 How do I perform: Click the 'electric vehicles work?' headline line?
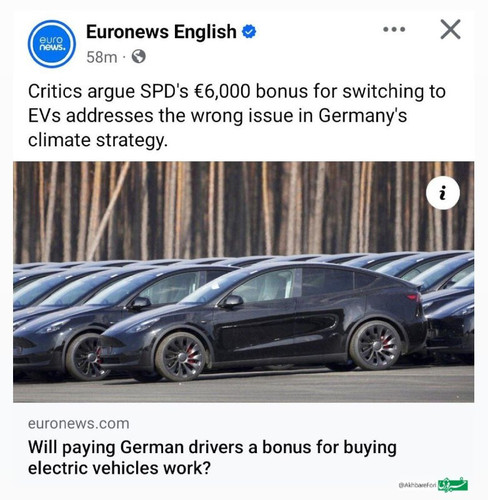click(x=119, y=468)
